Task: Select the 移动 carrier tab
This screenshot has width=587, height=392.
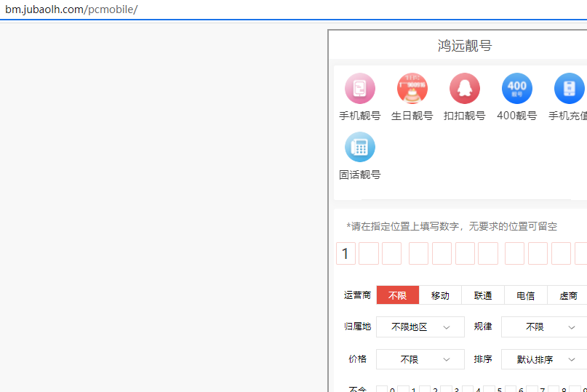Action: point(440,295)
